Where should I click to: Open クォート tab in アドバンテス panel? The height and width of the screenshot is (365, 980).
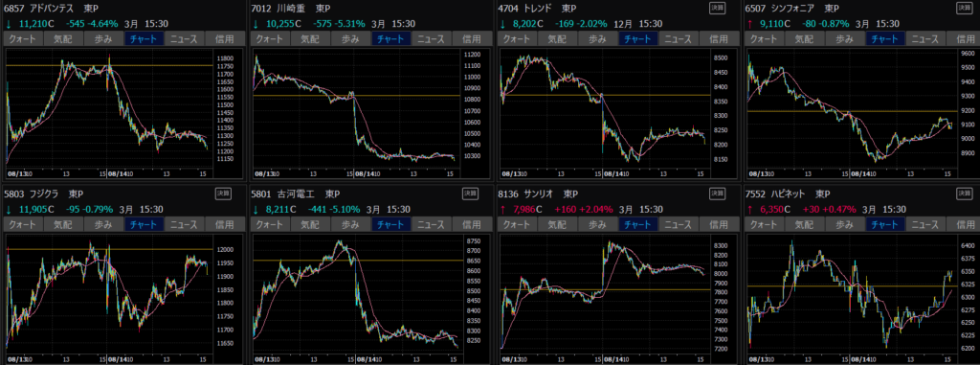point(24,39)
